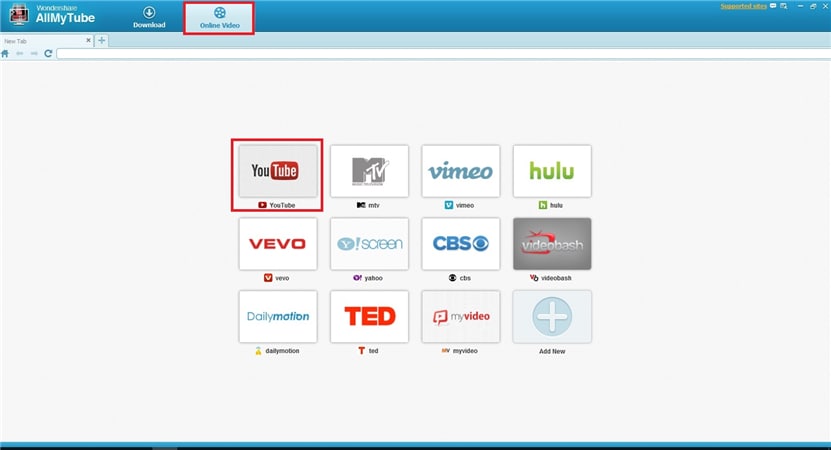The width and height of the screenshot is (831, 450).
Task: Open the feedback speech bubble icon
Action: pos(773,6)
